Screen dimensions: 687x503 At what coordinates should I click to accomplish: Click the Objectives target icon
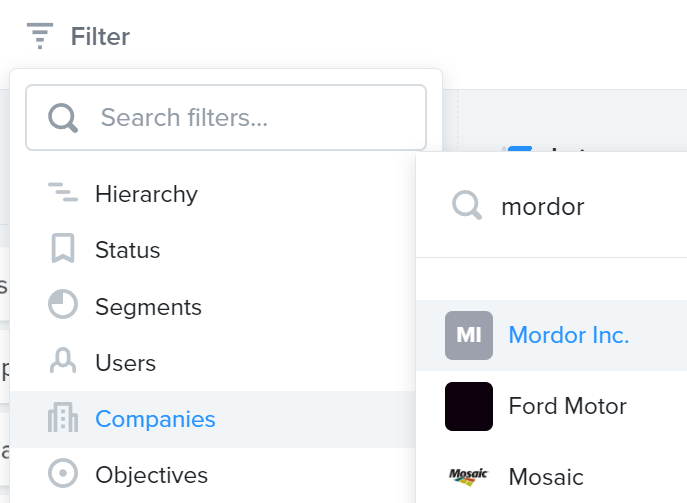[x=63, y=473]
